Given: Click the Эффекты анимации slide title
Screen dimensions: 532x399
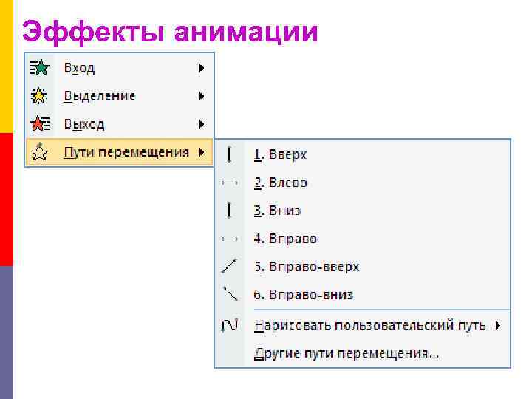Looking at the screenshot, I should [x=171, y=32].
